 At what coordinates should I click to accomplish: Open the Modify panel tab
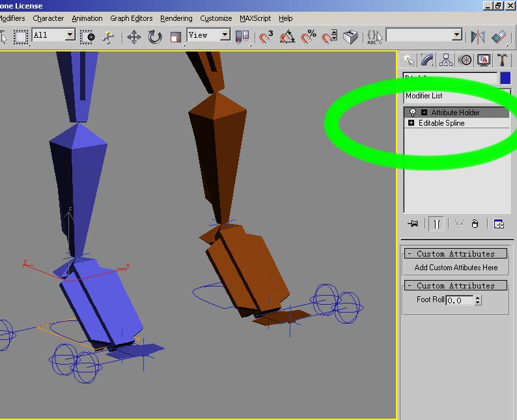click(427, 60)
